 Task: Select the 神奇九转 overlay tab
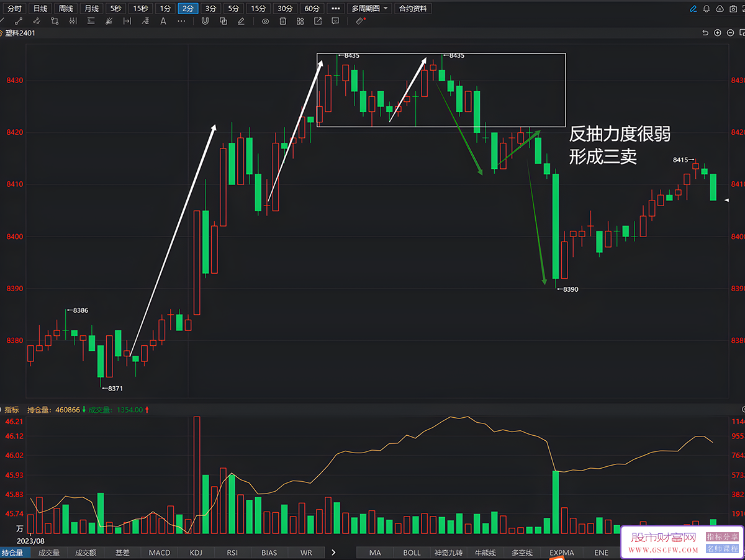[x=448, y=553]
